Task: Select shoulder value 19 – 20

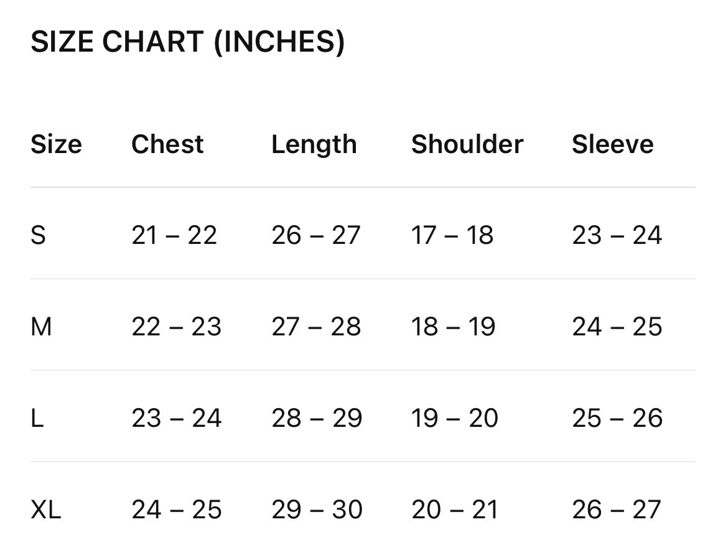Action: 455,418
